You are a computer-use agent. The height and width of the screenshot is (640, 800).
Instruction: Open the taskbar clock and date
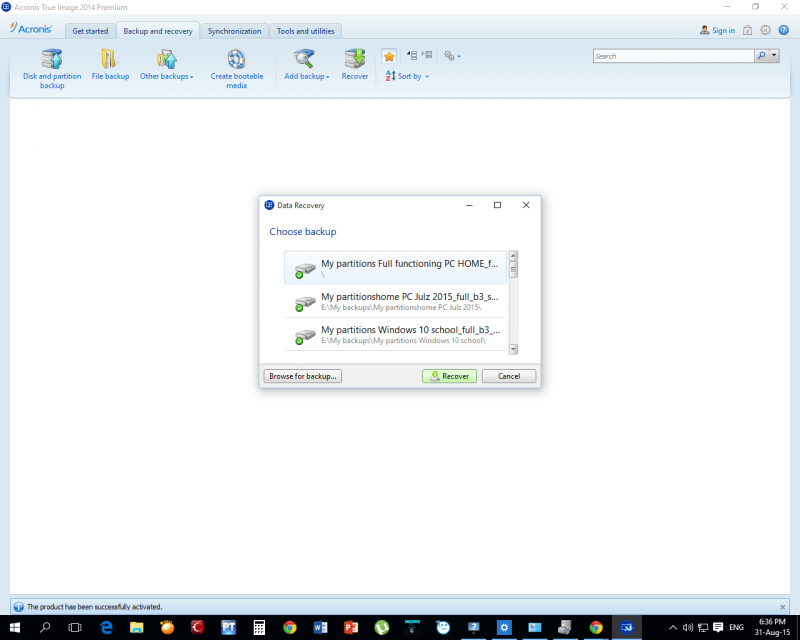(772, 627)
